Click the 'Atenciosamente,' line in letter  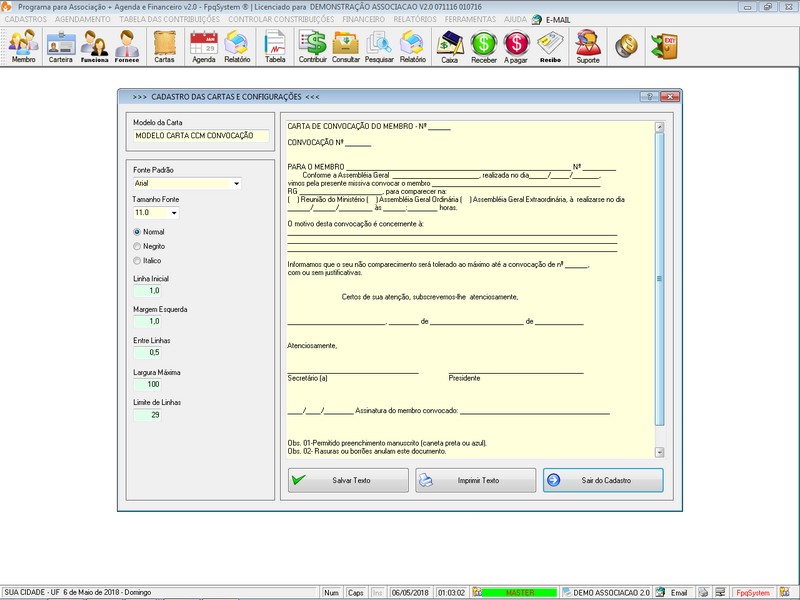[312, 346]
